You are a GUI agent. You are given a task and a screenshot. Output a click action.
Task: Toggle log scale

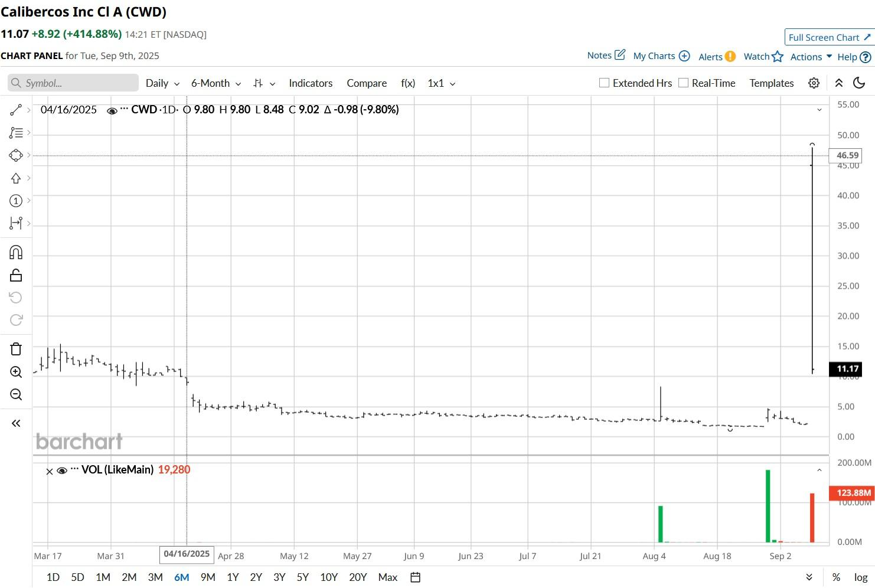coord(861,577)
